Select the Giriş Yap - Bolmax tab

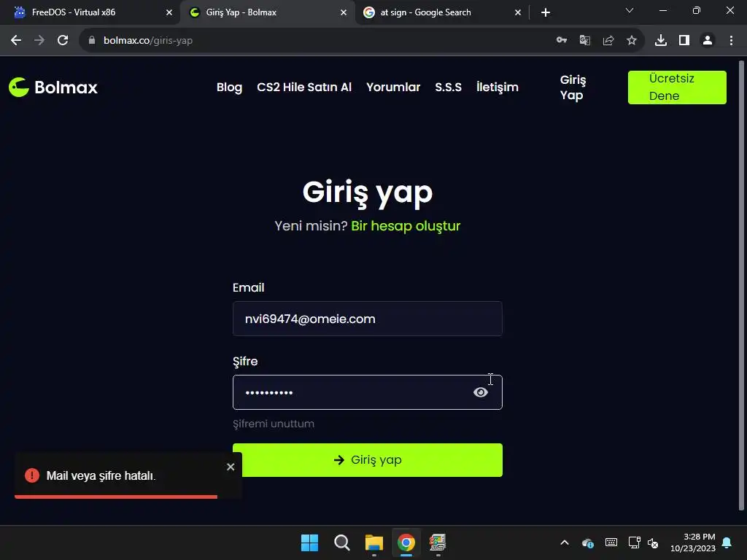click(x=267, y=12)
